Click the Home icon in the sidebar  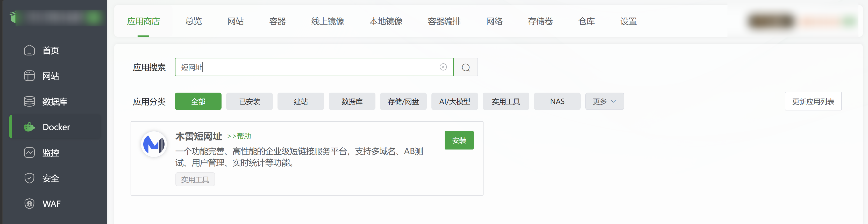29,50
